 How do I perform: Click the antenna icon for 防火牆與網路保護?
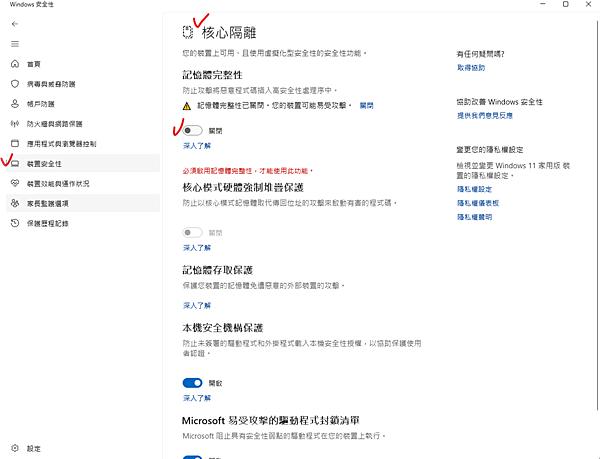point(15,124)
